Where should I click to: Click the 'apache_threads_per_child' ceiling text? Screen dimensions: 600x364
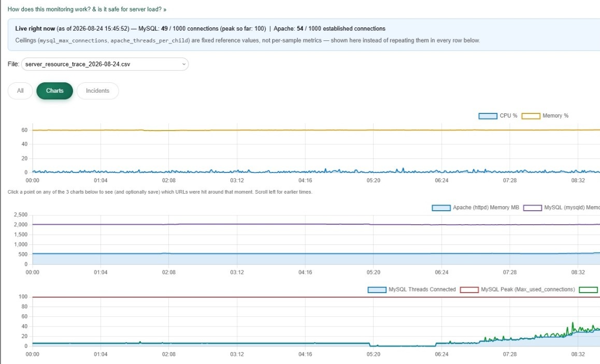click(149, 40)
